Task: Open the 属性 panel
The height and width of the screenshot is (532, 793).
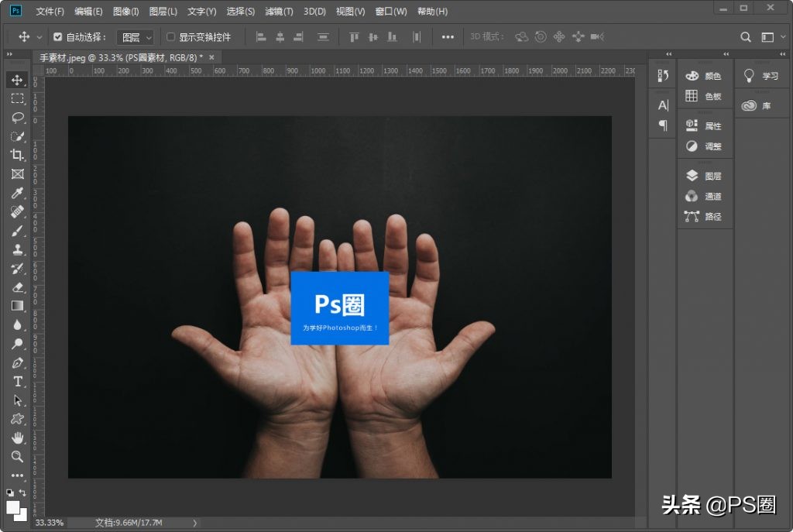Action: point(703,126)
